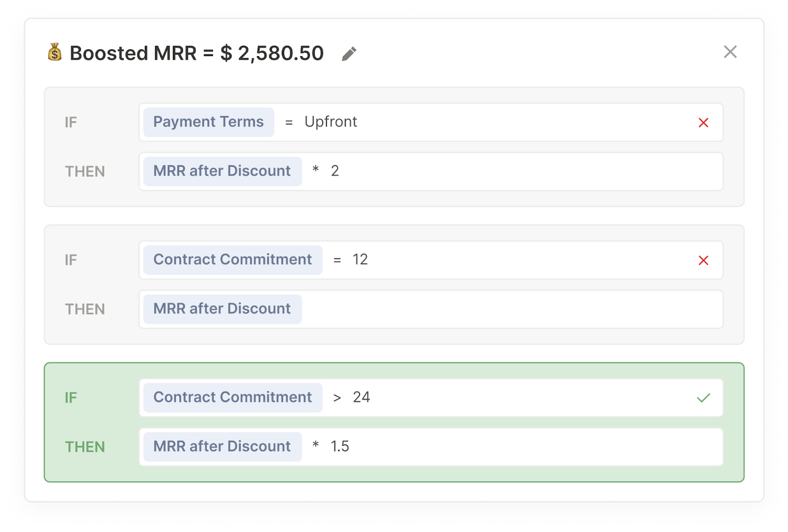Click the multiplier 2 in first THEN field
This screenshot has width=788, height=532.
click(335, 171)
